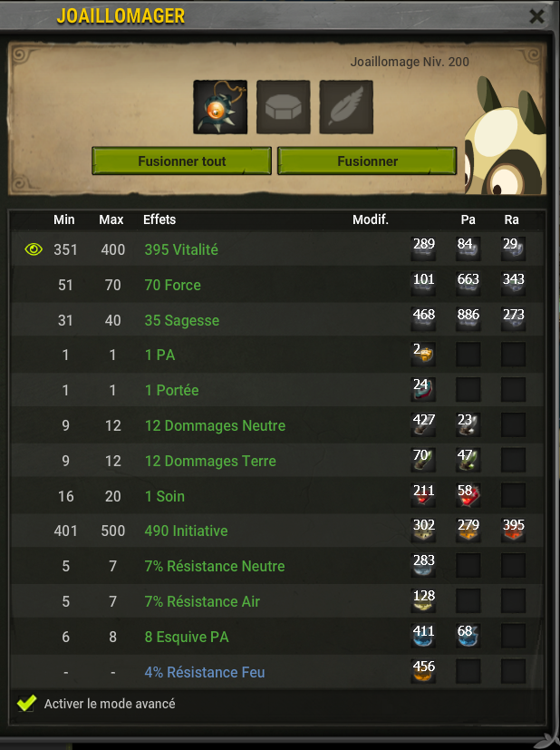This screenshot has height=750, width=560.
Task: Select the Portée rune with 24
Action: (423, 390)
